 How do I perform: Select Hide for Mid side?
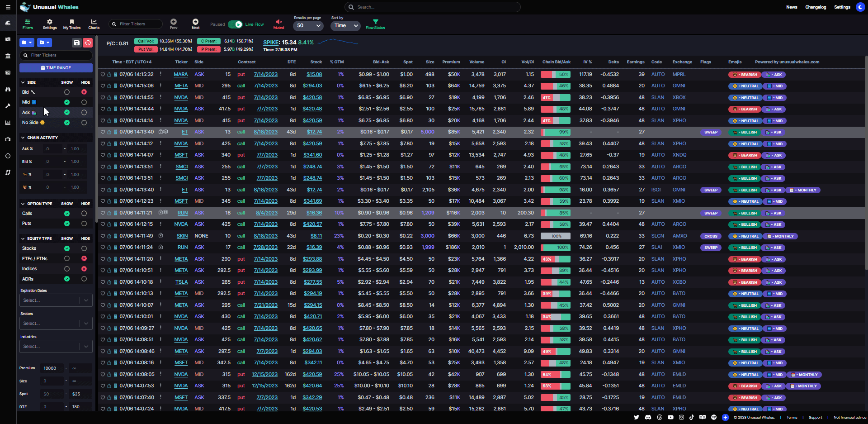[84, 102]
